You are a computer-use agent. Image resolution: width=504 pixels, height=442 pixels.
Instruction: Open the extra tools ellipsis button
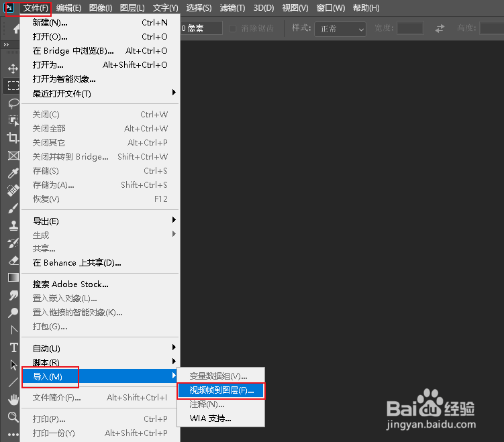click(13, 435)
